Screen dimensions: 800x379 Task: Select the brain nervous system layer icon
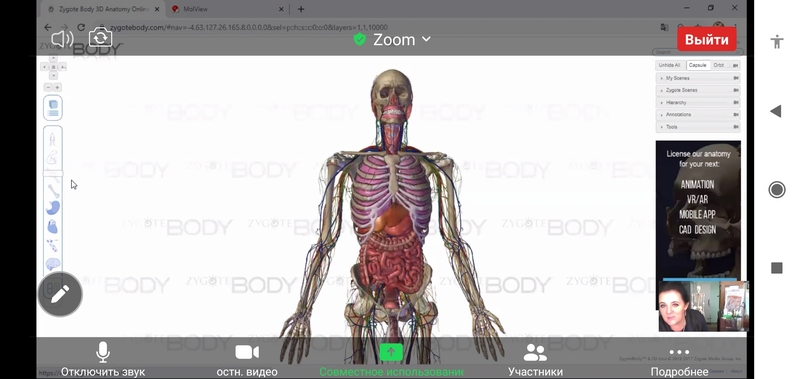pyautogui.click(x=53, y=264)
